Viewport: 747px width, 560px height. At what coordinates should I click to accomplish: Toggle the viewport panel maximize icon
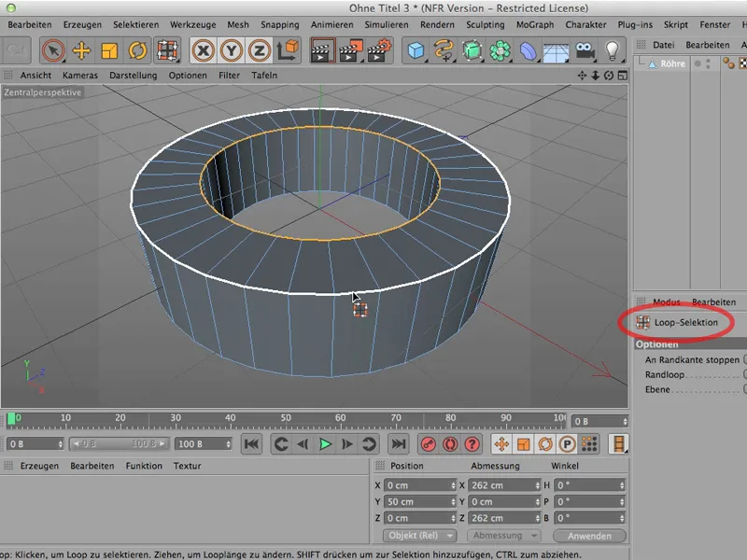pyautogui.click(x=622, y=76)
